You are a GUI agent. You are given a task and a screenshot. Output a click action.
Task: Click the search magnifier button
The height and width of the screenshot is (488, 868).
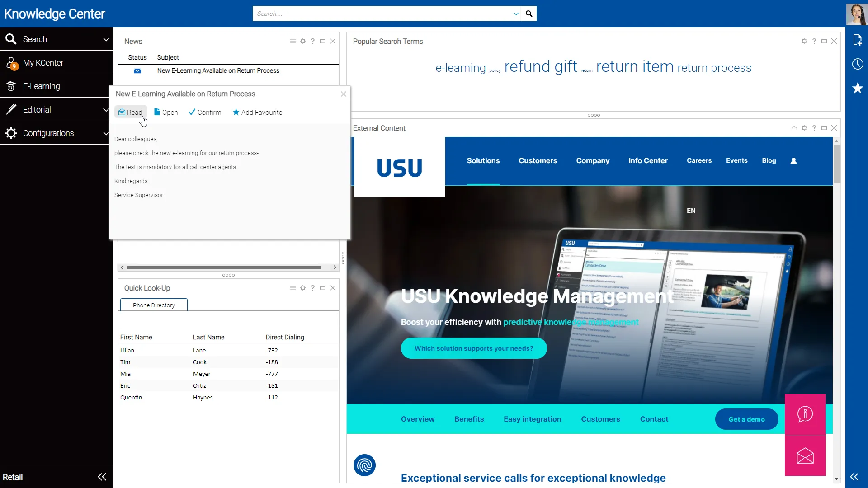529,14
